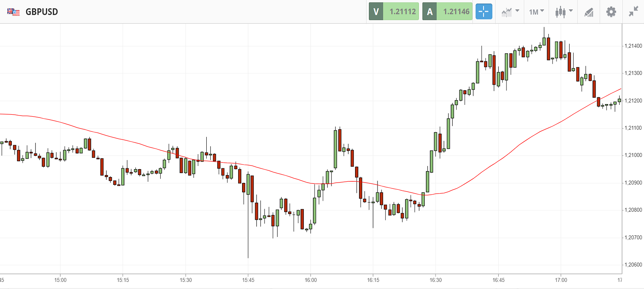The height and width of the screenshot is (289, 644).
Task: Click the 1,21400 price axis label
Action: click(x=633, y=46)
